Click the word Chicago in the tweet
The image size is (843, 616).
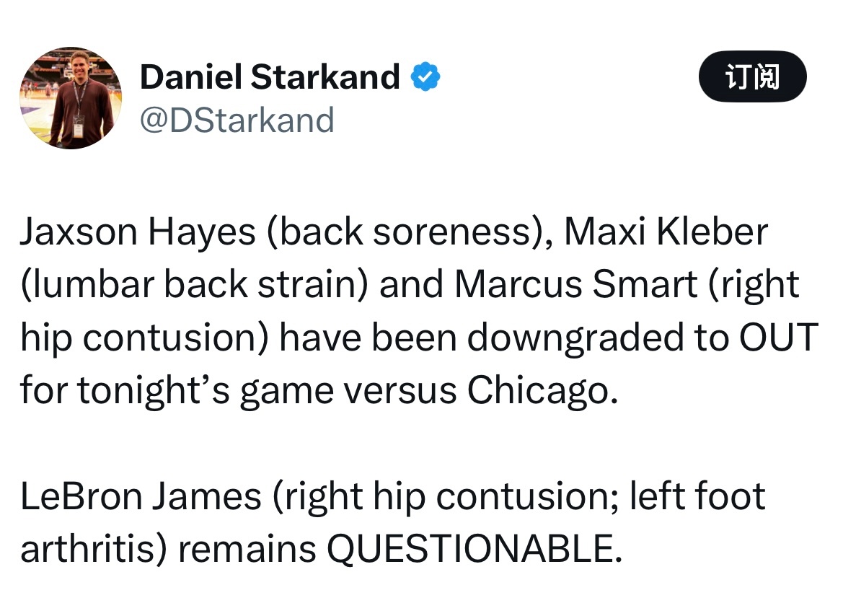tap(542, 391)
